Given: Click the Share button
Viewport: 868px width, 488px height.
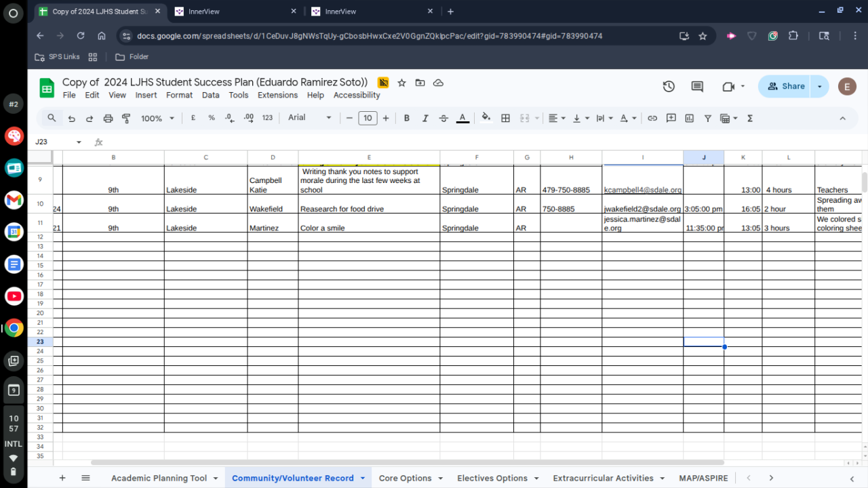Looking at the screenshot, I should [x=786, y=86].
